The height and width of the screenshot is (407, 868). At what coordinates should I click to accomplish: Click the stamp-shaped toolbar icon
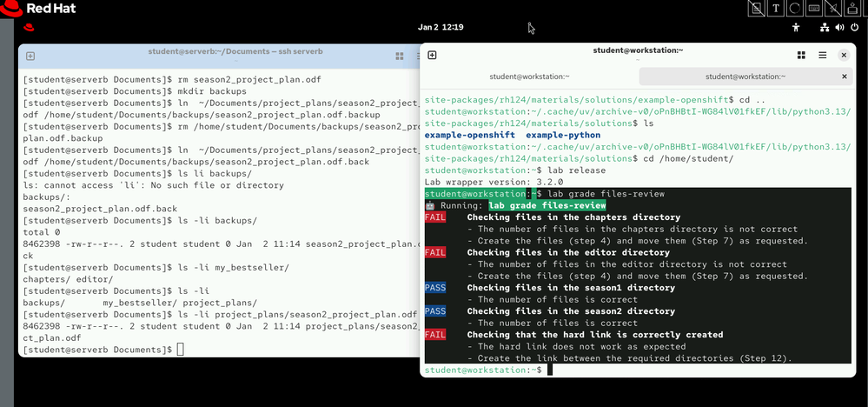point(851,9)
